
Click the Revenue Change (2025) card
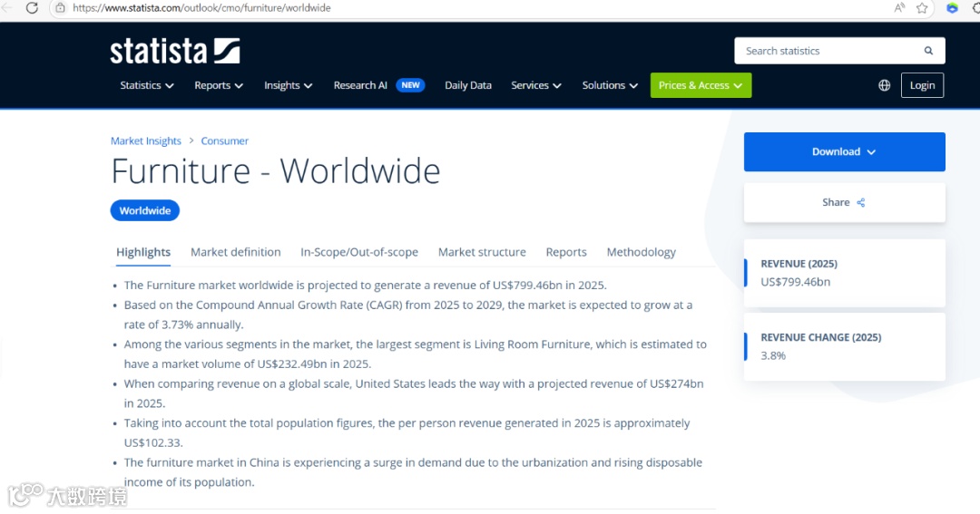click(x=845, y=346)
